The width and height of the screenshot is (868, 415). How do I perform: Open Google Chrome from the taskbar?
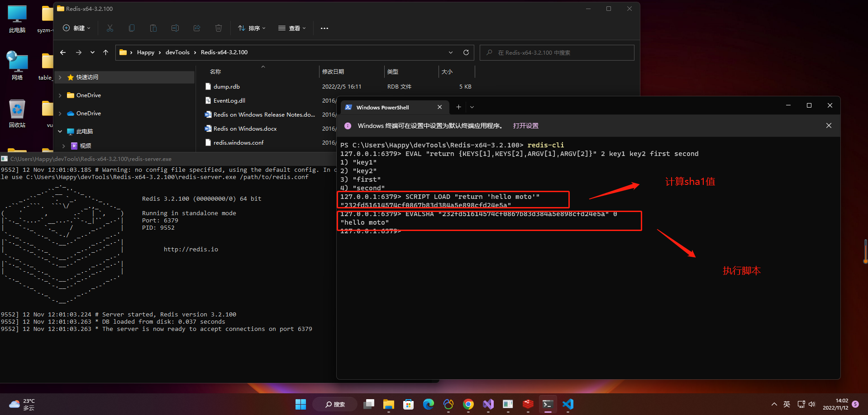[468, 404]
